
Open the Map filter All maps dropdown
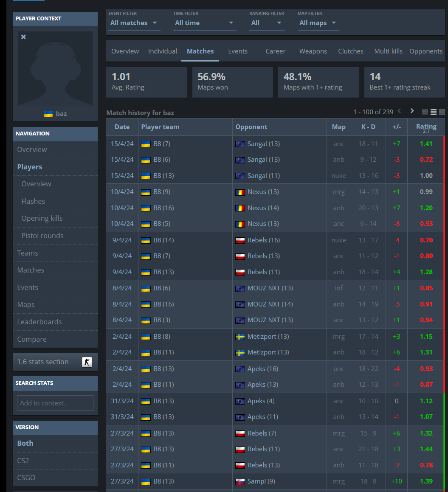point(318,23)
